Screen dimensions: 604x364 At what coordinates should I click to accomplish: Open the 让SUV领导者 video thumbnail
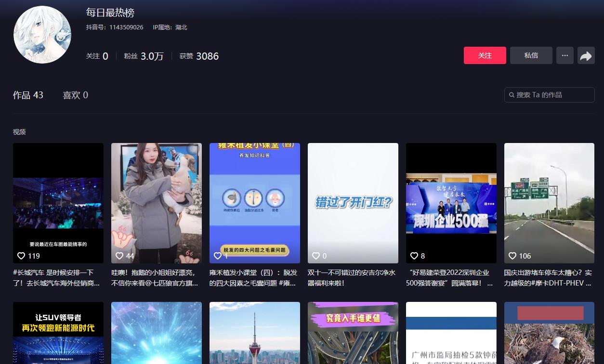tap(58, 333)
